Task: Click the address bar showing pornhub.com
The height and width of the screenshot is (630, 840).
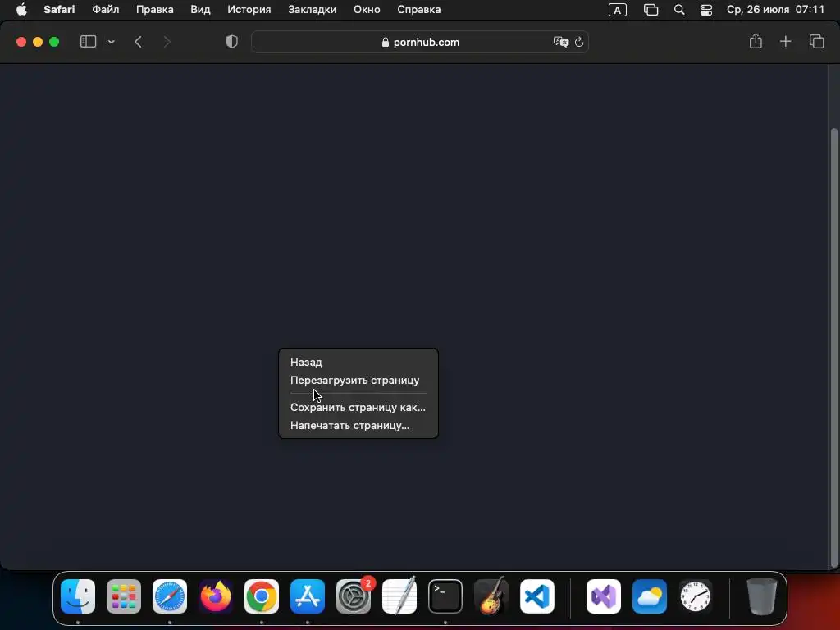Action: [420, 42]
